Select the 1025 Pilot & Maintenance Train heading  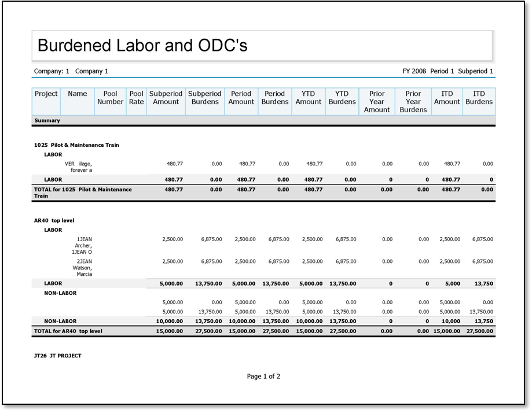[76, 145]
